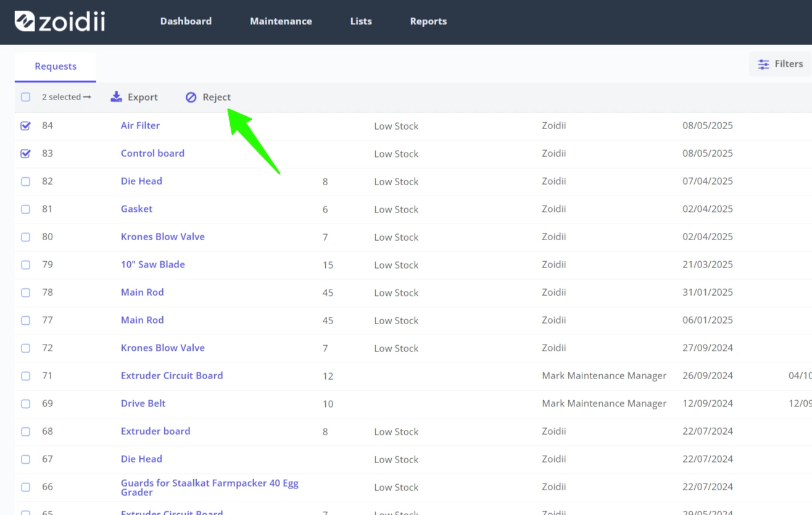
Task: Open Guards for Staalkat Farmpacker request
Action: point(210,488)
